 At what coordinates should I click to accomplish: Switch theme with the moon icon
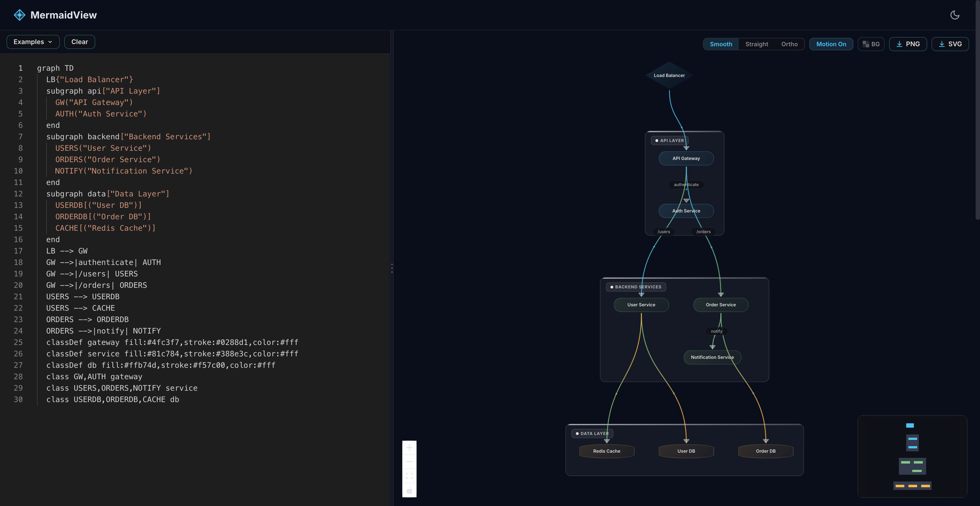click(x=954, y=15)
